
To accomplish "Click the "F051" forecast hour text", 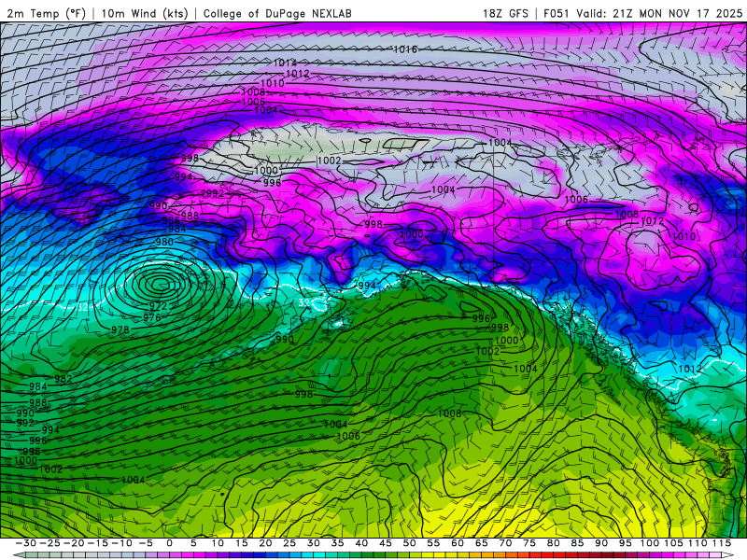I will pyautogui.click(x=557, y=13).
